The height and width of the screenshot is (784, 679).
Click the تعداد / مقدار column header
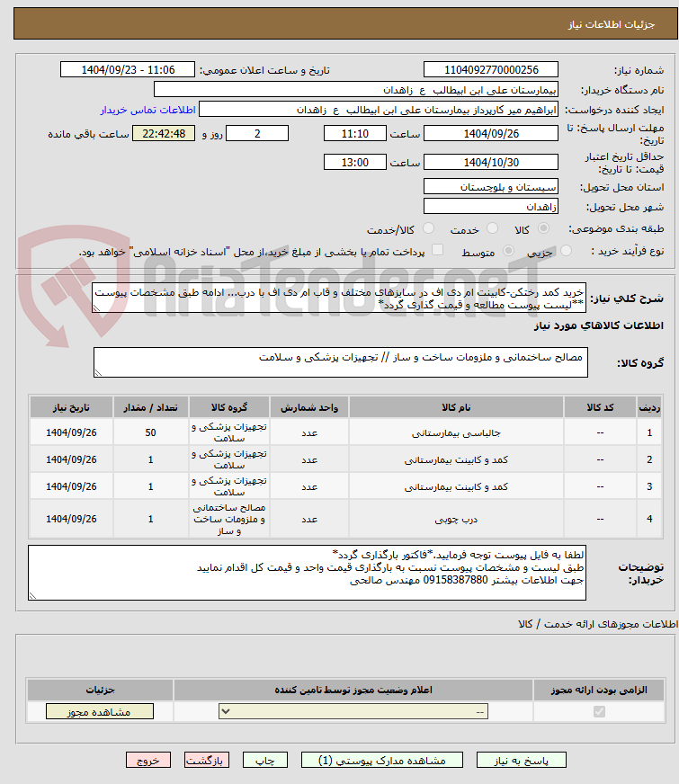pos(150,407)
